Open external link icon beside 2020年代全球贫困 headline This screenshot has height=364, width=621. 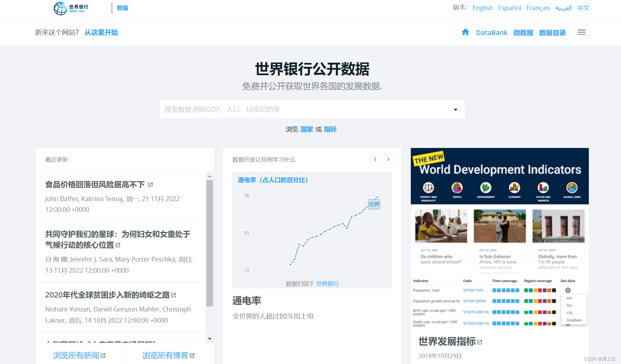click(x=174, y=295)
